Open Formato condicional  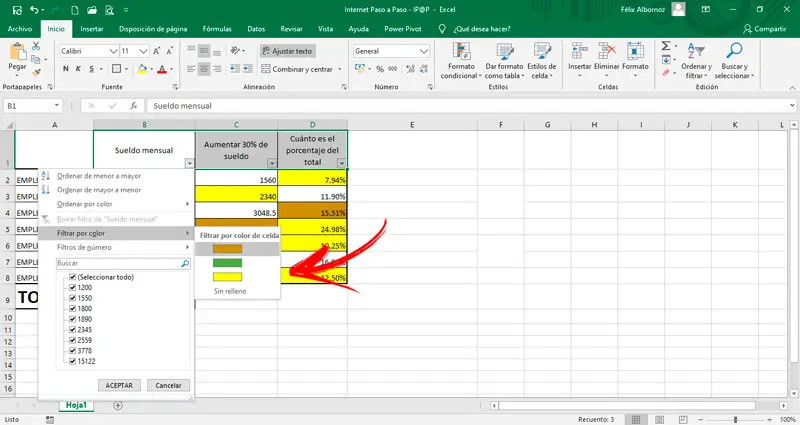coord(461,61)
